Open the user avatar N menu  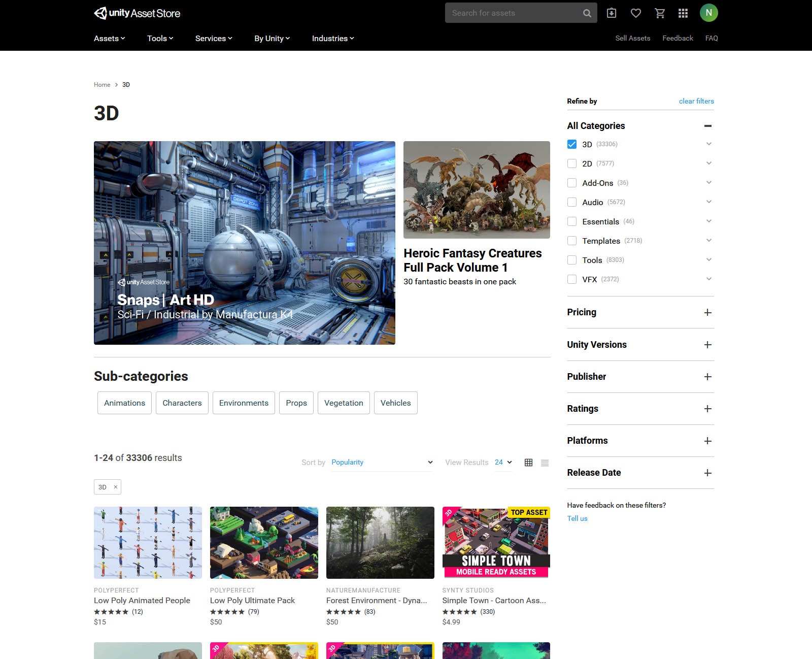pos(708,13)
